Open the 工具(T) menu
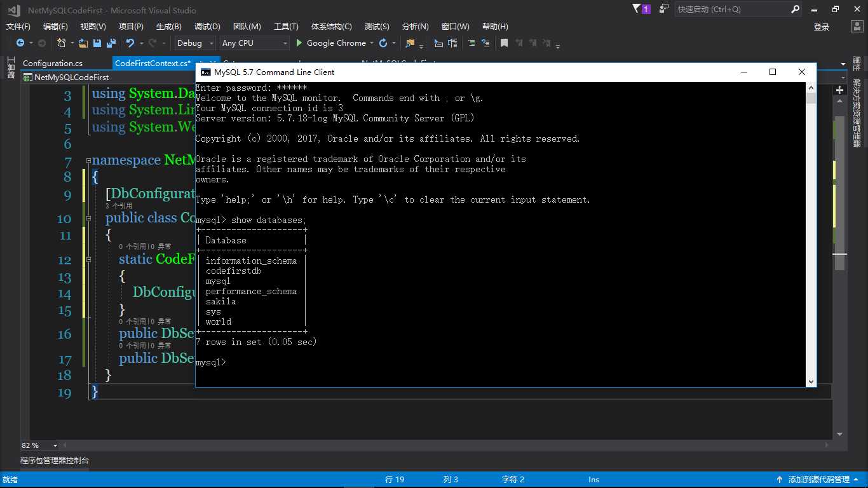The width and height of the screenshot is (868, 488). (286, 26)
